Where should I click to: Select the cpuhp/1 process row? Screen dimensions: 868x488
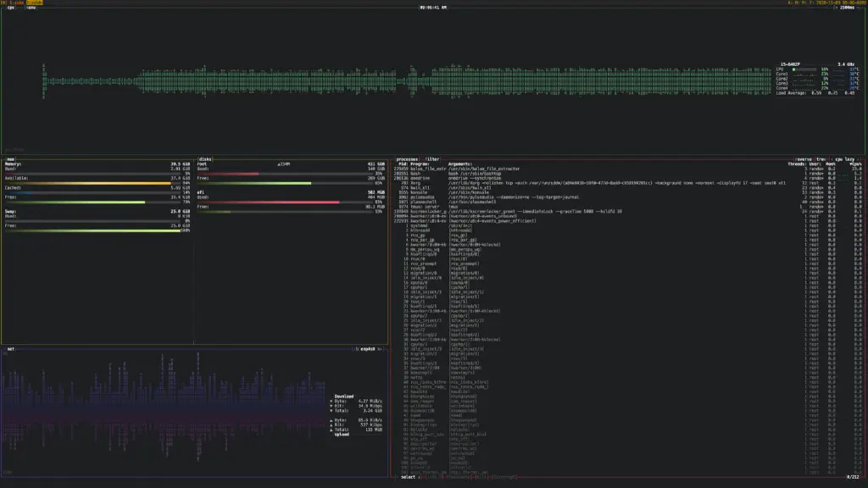[x=627, y=288]
